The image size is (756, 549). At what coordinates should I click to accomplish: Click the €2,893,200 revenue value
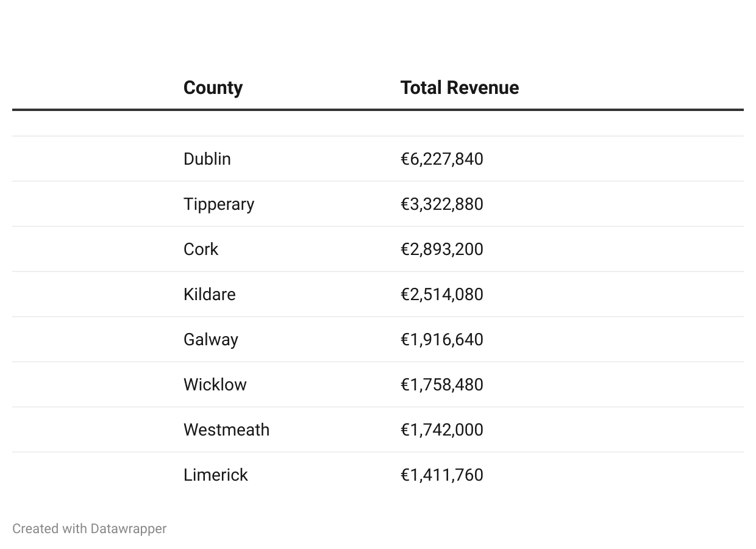[441, 249]
